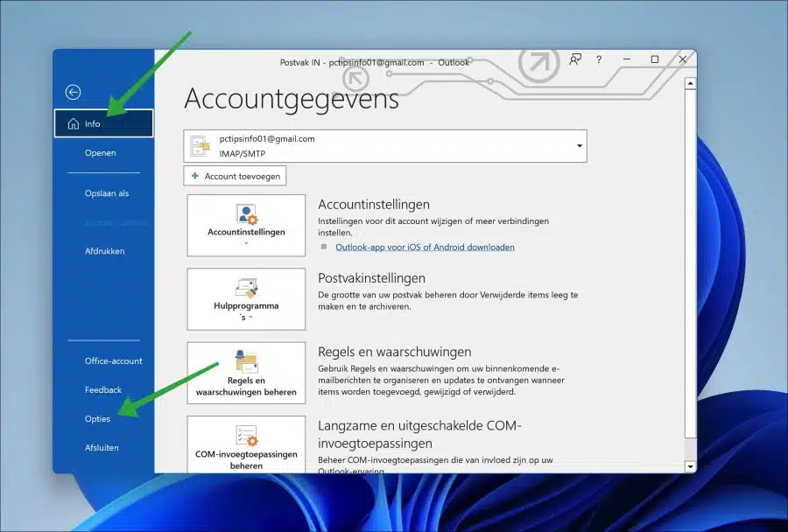Open Outlook-app voor iOS of Android link

pos(425,247)
